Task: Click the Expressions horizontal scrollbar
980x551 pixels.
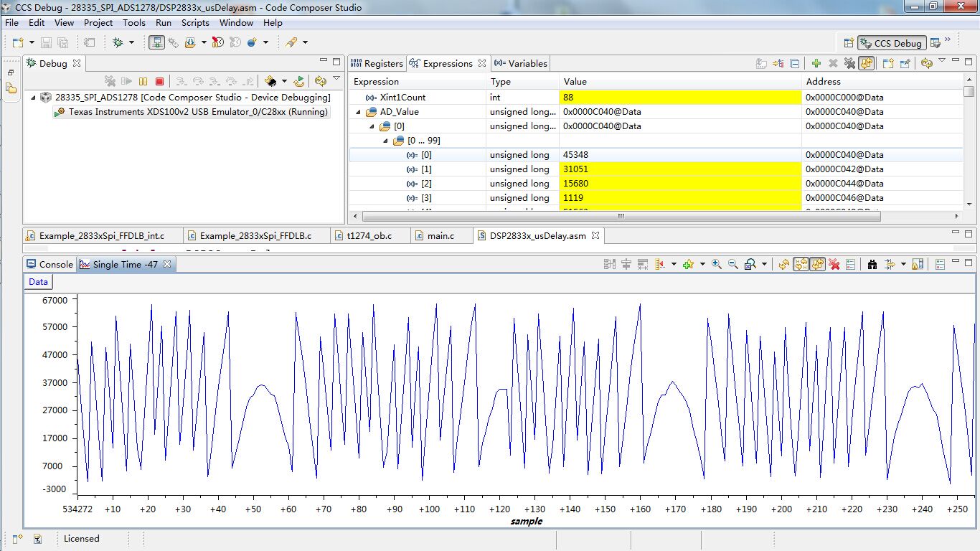Action: [x=621, y=216]
